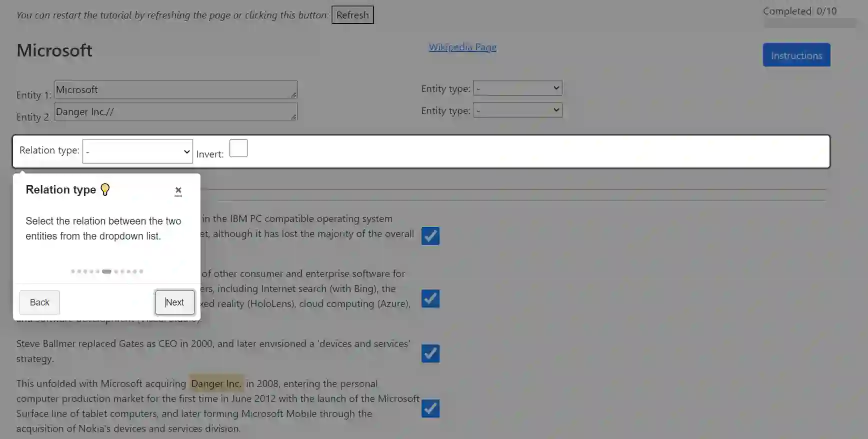Click the active tutorial step dot
This screenshot has height=439, width=868.
[106, 271]
